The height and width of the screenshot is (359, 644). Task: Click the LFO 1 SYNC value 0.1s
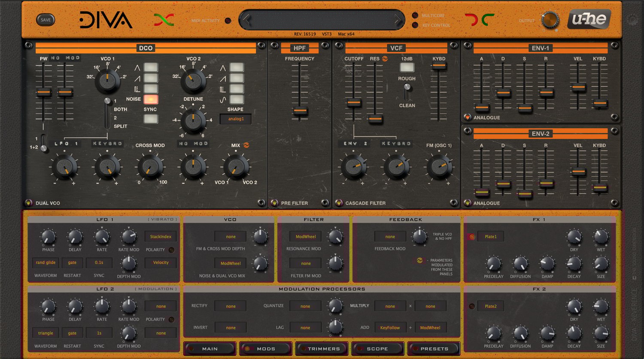(x=99, y=262)
